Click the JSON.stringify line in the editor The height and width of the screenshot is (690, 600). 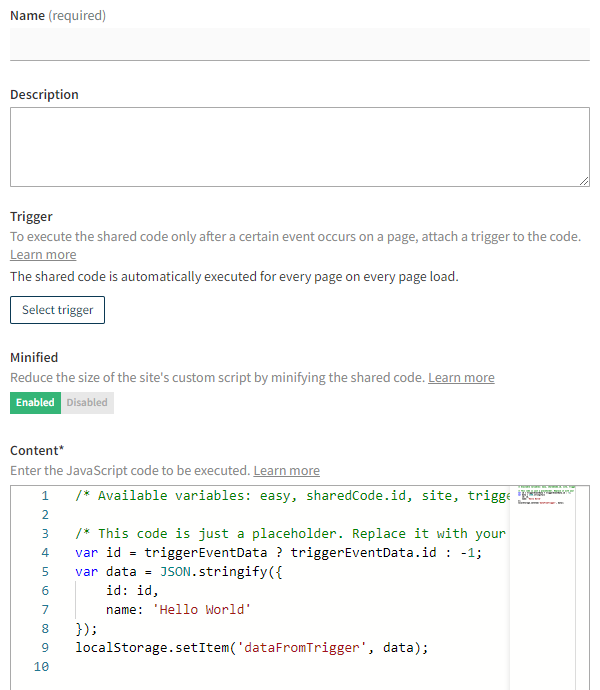[x=180, y=572]
